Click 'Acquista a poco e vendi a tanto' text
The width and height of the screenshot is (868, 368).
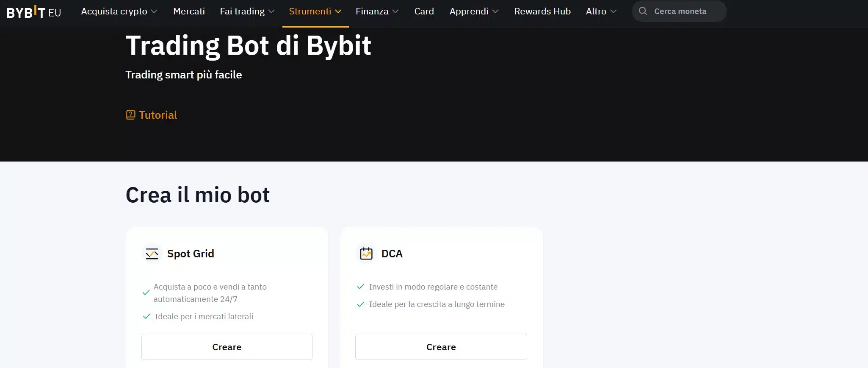pyautogui.click(x=210, y=287)
